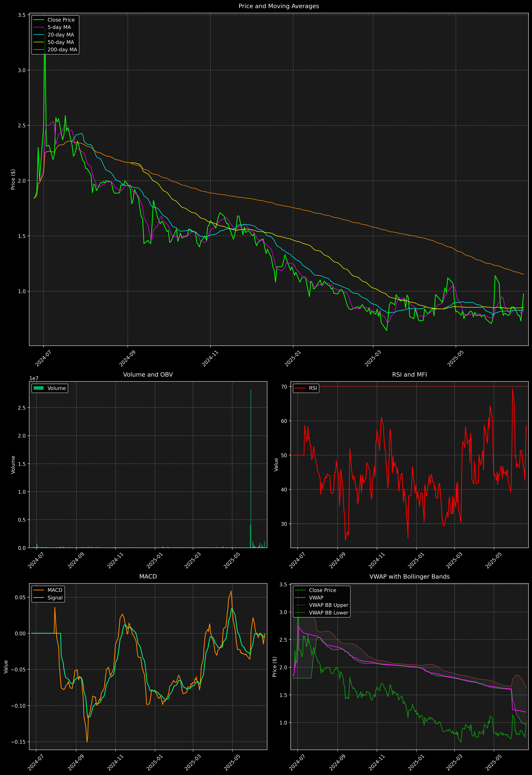
Task: Click the 70 tick on the RSI chart
Action: coord(284,387)
